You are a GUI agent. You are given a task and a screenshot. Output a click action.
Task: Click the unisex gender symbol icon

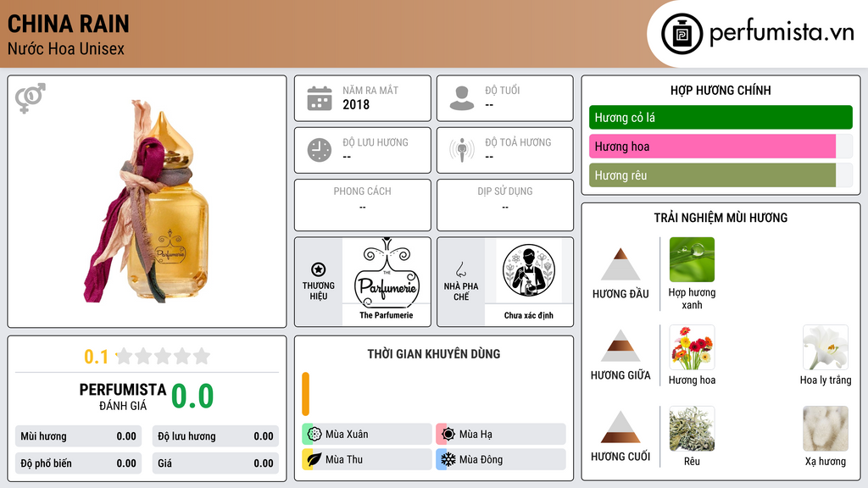click(30, 98)
